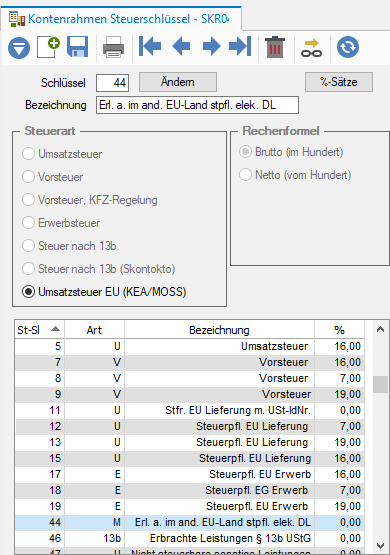Click the table scrollbar up arrow
This screenshot has height=555, width=390.
[x=380, y=330]
